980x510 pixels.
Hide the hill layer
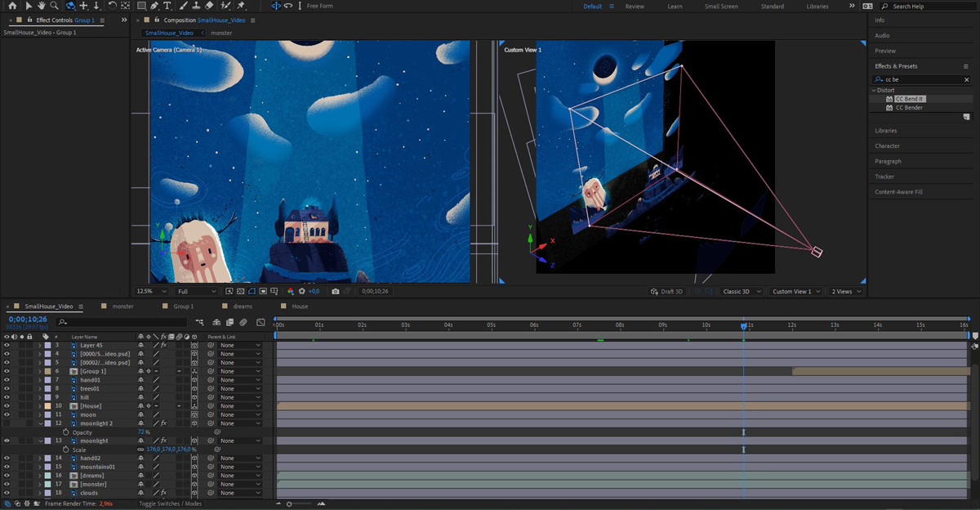click(x=7, y=397)
